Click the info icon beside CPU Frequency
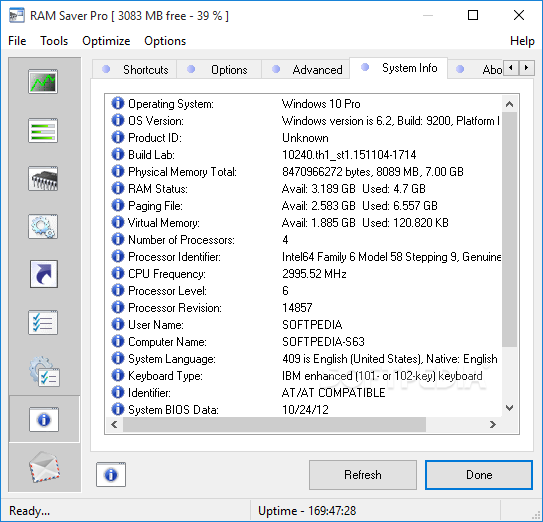Image resolution: width=543 pixels, height=522 pixels. tap(118, 273)
